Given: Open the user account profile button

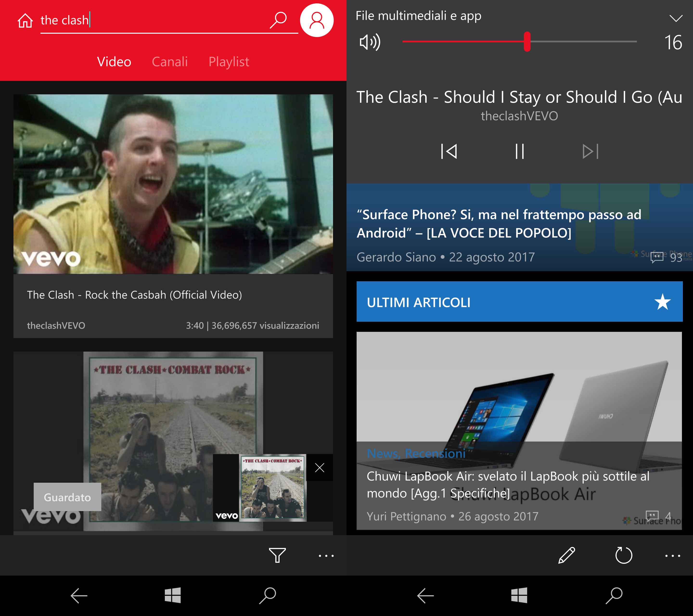Looking at the screenshot, I should [x=317, y=20].
